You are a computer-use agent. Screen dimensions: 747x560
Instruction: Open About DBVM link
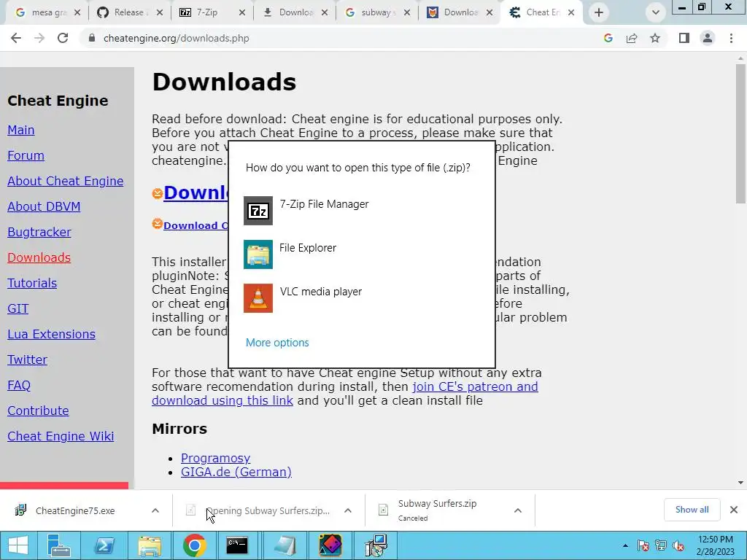44,206
